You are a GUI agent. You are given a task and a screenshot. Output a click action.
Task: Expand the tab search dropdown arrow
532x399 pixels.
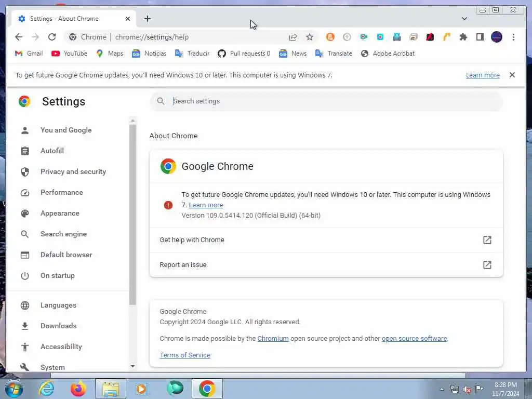click(464, 19)
